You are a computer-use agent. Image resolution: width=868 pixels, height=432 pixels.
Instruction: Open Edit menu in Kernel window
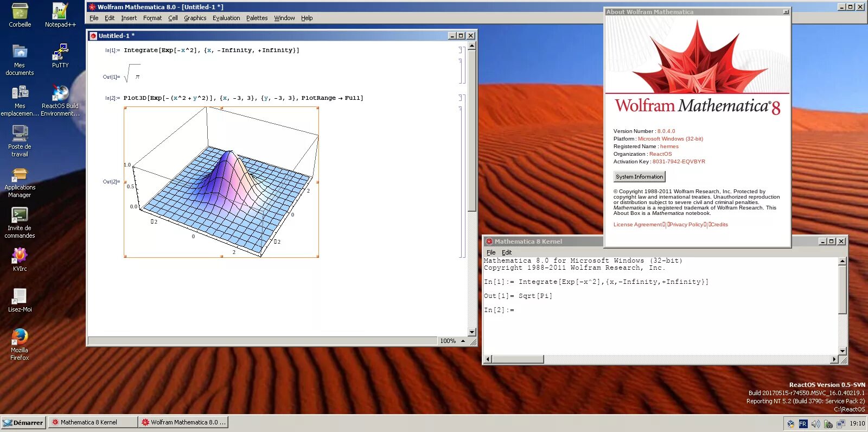pyautogui.click(x=507, y=252)
